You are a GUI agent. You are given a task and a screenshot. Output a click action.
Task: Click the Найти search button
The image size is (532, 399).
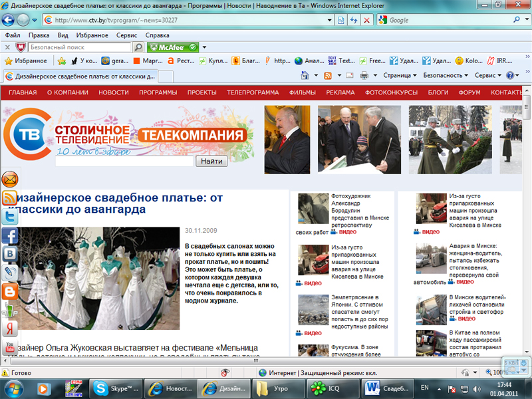pos(211,161)
